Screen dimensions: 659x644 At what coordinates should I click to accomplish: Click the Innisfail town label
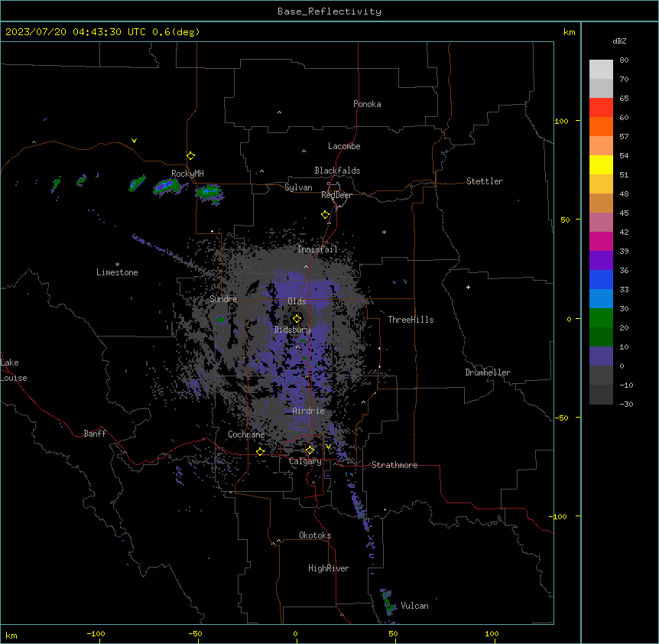pyautogui.click(x=317, y=249)
